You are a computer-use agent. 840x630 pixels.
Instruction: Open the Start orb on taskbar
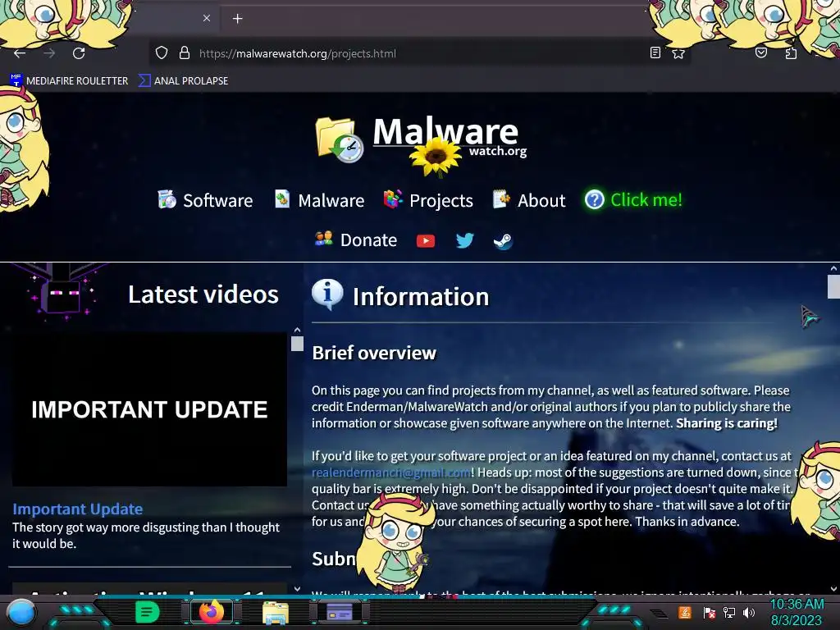(21, 612)
